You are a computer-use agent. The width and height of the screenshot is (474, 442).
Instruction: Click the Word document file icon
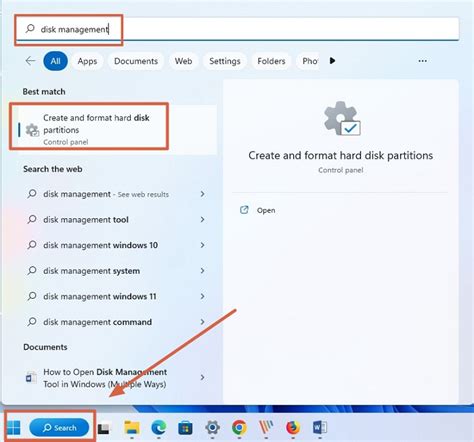pos(32,378)
